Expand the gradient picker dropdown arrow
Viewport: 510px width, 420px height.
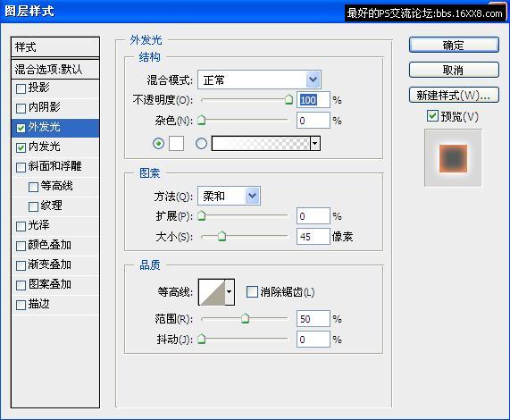(x=315, y=144)
